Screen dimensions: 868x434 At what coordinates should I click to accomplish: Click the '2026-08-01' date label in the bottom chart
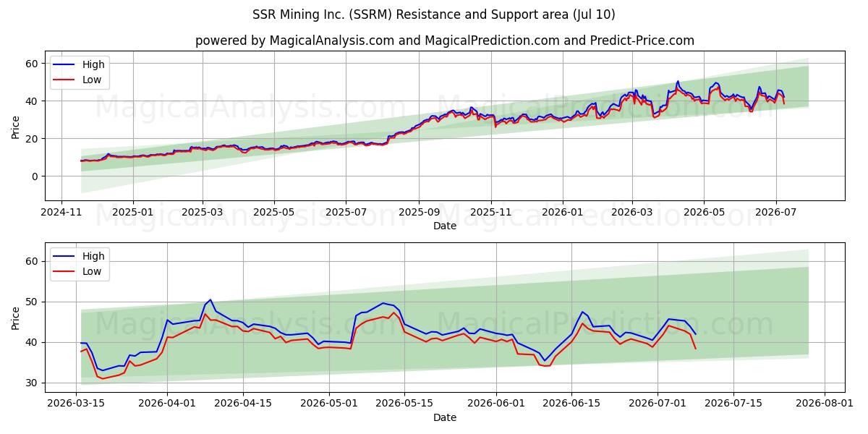[825, 404]
